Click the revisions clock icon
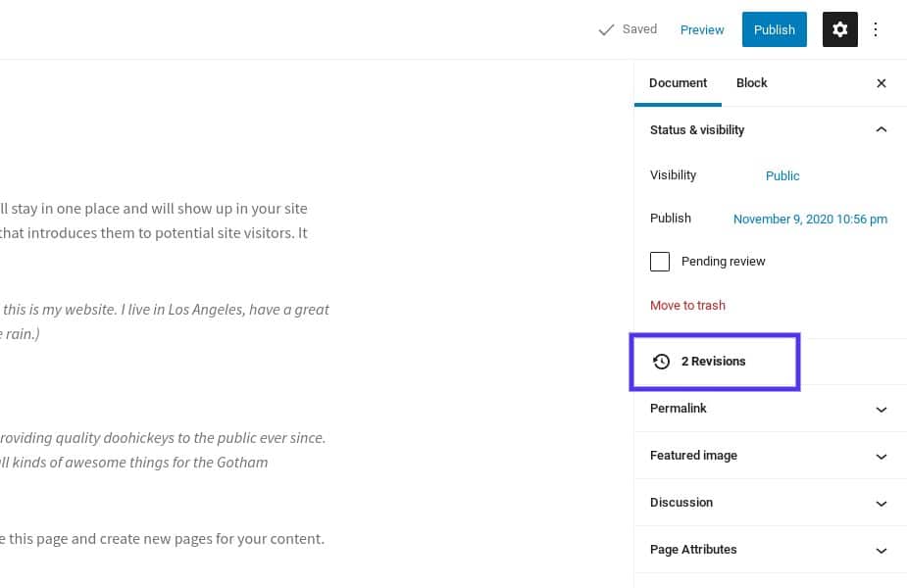The image size is (907, 588). click(662, 362)
